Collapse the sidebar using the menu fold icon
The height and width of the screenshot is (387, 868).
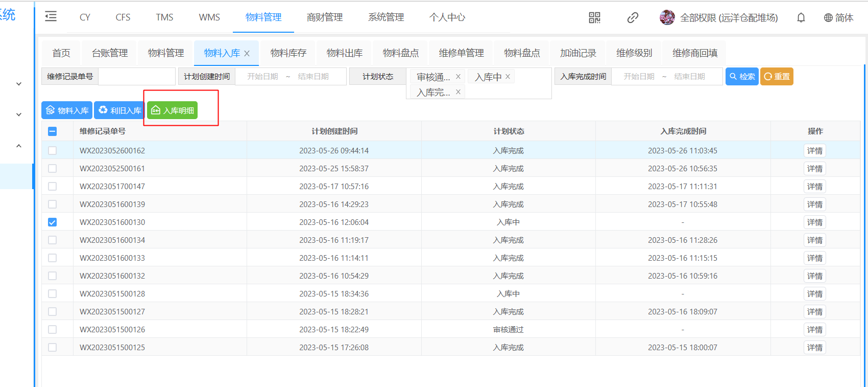pos(51,17)
